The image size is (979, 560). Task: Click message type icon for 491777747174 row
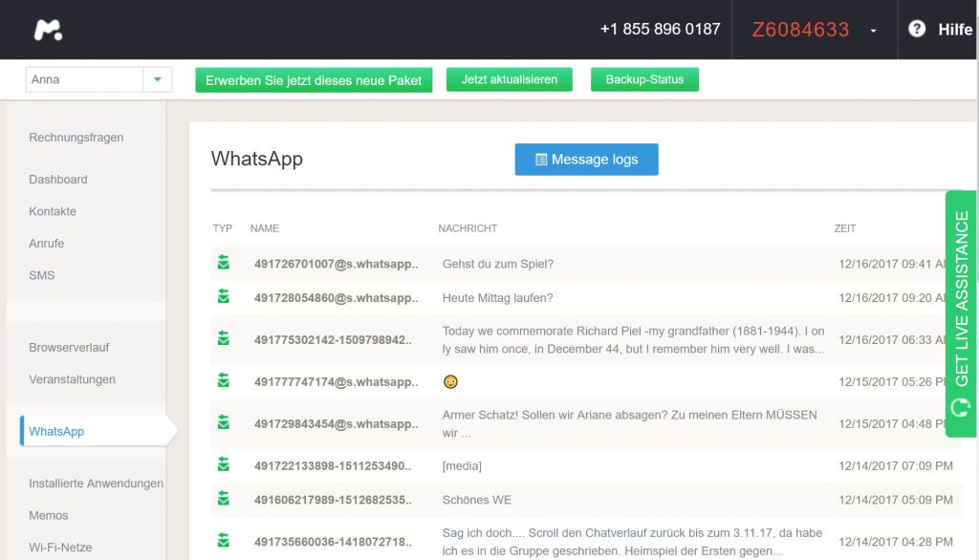coord(224,380)
